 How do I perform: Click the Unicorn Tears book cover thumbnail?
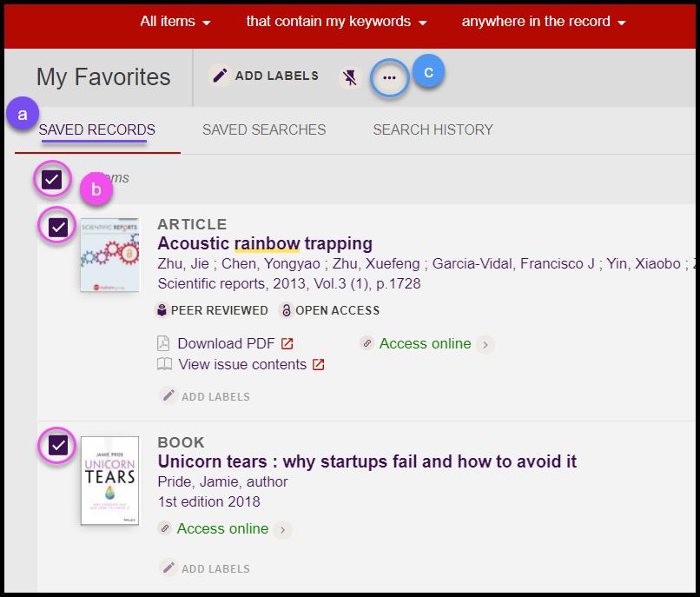(x=109, y=481)
